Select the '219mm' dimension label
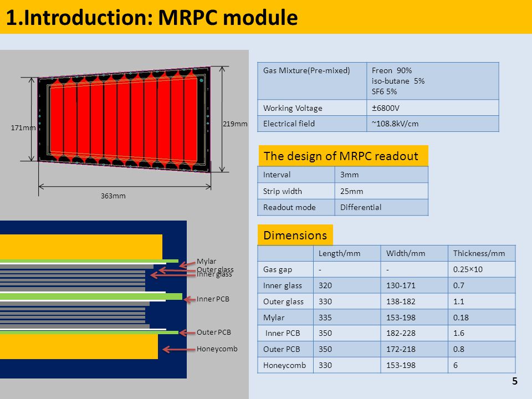 (x=235, y=124)
